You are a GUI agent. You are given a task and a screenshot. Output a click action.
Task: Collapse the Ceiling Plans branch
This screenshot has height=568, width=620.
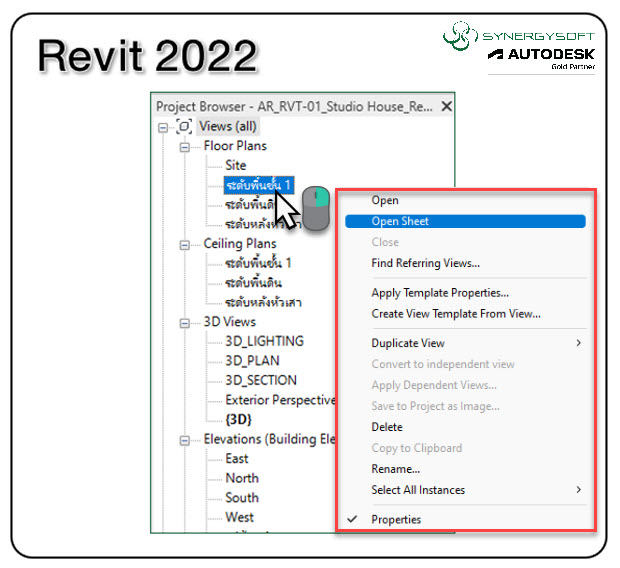pos(184,244)
